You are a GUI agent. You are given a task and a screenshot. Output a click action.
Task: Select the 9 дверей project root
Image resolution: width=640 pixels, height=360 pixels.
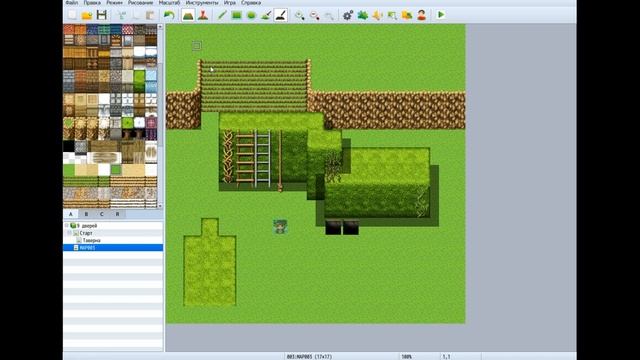pos(87,226)
